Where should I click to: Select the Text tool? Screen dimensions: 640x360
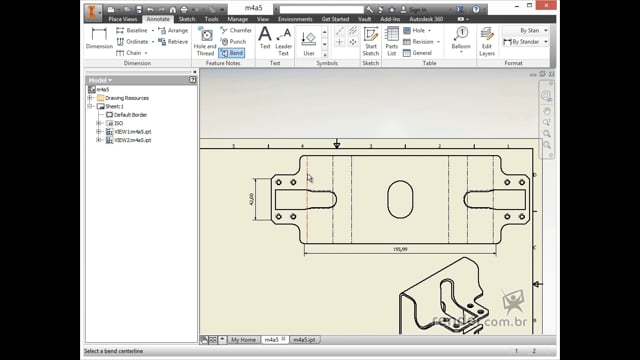(x=265, y=38)
